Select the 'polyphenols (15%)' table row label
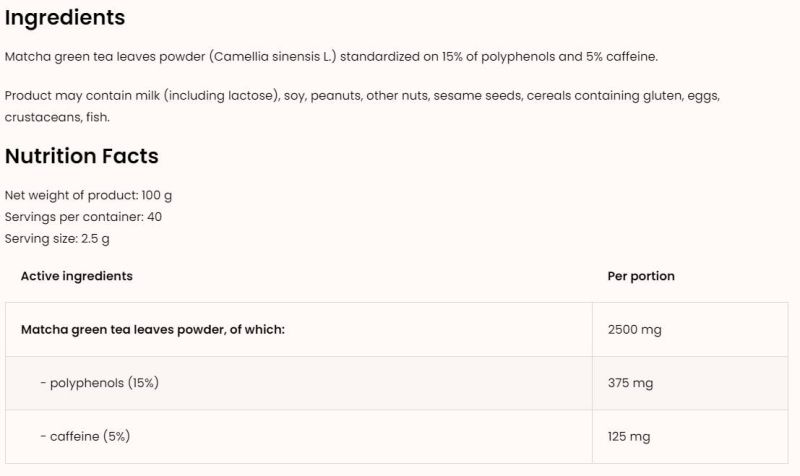 tap(99, 383)
